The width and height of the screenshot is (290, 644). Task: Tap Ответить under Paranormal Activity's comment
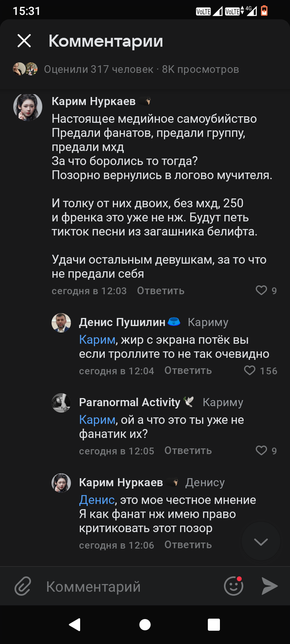click(188, 450)
